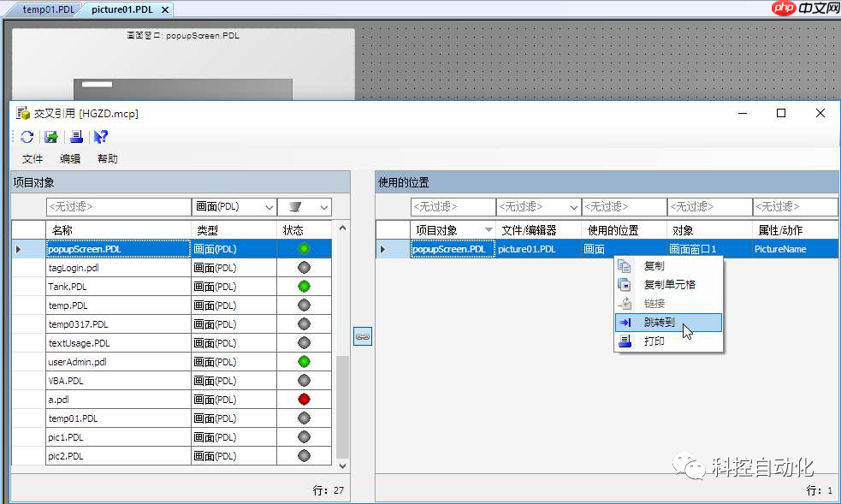Screen dimensions: 841x504
Task: Select the temp.PDL row
Action: coord(172,305)
